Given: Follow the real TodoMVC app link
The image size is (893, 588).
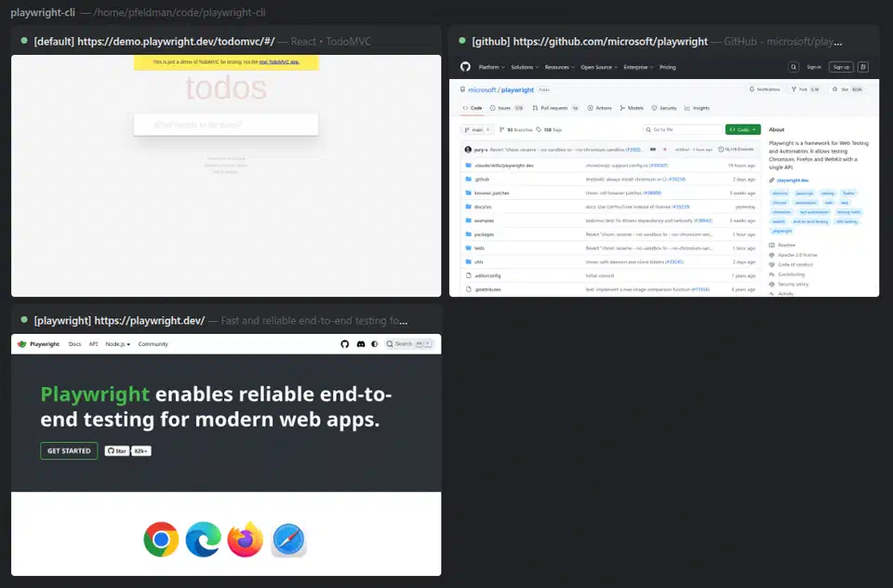Looking at the screenshot, I should point(282,62).
